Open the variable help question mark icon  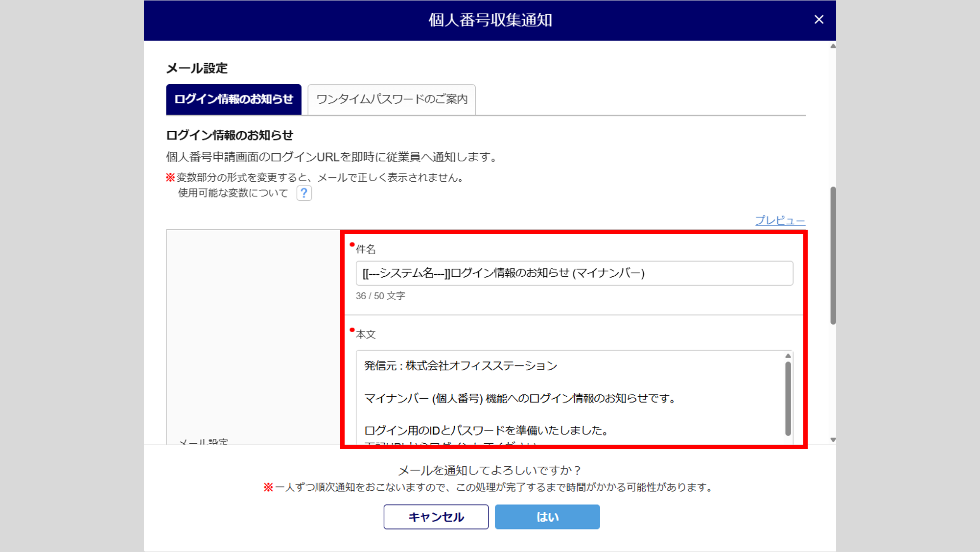pyautogui.click(x=304, y=193)
